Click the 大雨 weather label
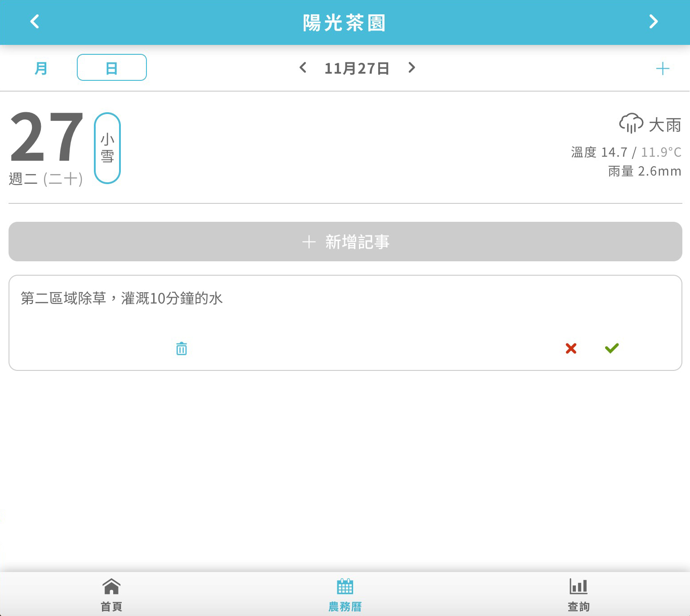The height and width of the screenshot is (616, 690). (665, 125)
